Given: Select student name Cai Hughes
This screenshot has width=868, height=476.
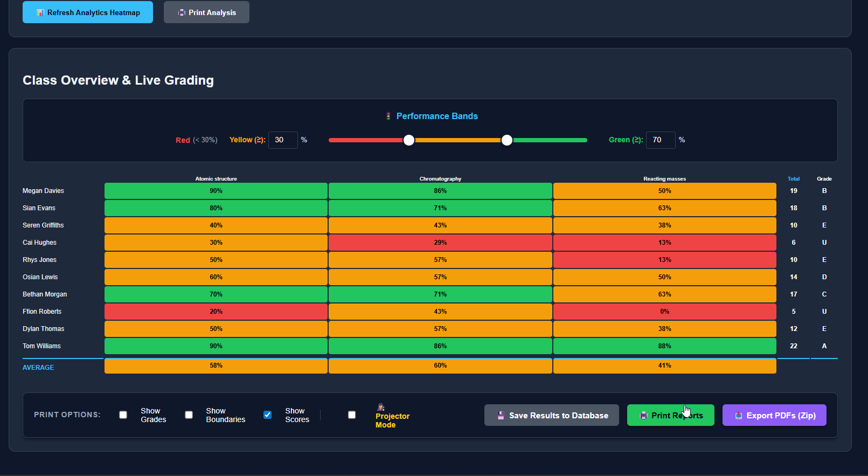Looking at the screenshot, I should (x=39, y=243).
